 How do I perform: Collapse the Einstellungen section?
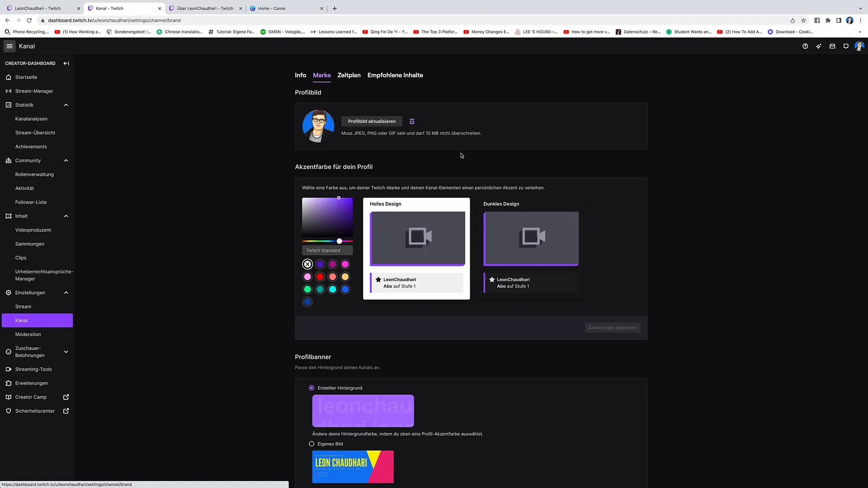[66, 293]
